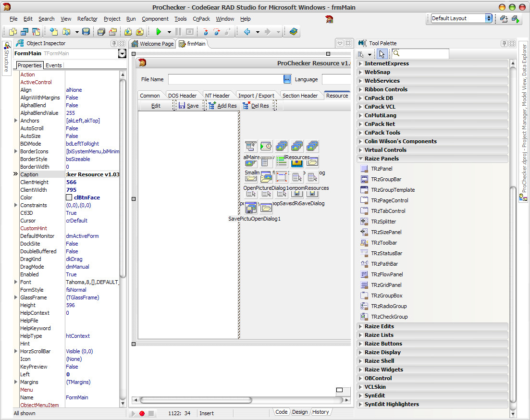The image size is (530, 420).
Task: Open the component selector dropdown for FormMain
Action: 122,53
